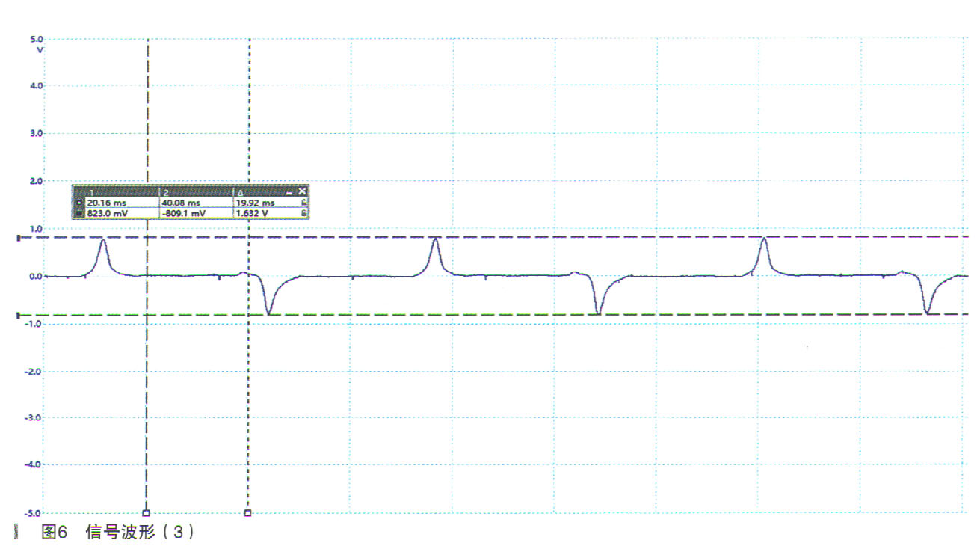The height and width of the screenshot is (546, 980).
Task: Click the 4.0 label on the voltage axis
Action: [x=37, y=86]
